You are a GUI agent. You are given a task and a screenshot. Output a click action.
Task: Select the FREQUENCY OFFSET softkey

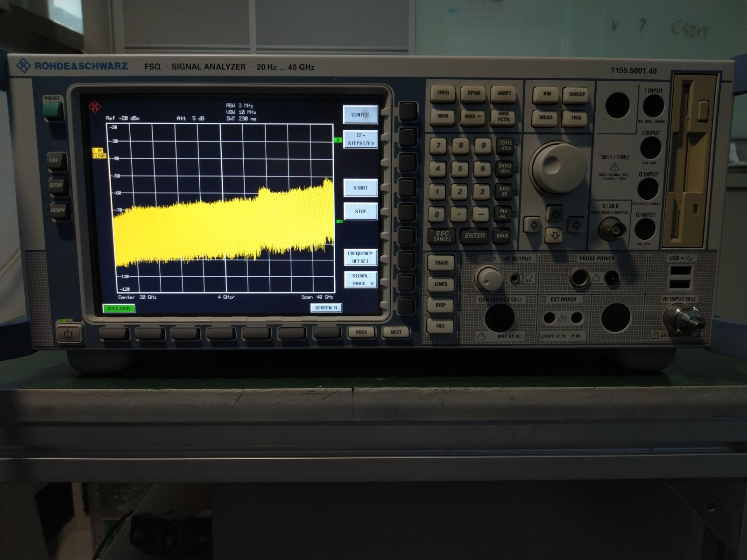[x=360, y=257]
